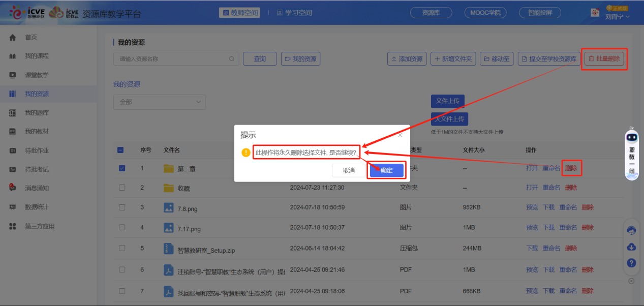644x306 pixels.
Task: Toggle the select-all header checkbox
Action: pyautogui.click(x=120, y=150)
